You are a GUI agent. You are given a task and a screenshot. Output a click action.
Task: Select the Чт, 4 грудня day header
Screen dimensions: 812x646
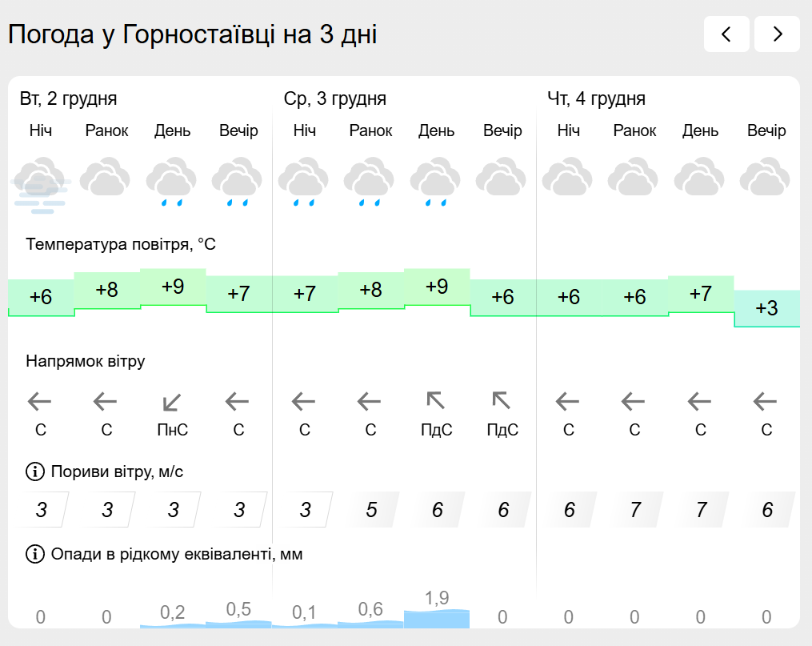click(596, 99)
